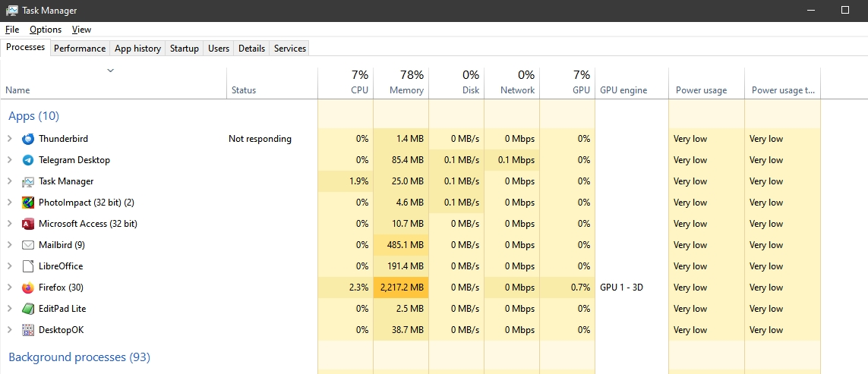868x374 pixels.
Task: Click the Power usage trend column header
Action: coord(783,83)
